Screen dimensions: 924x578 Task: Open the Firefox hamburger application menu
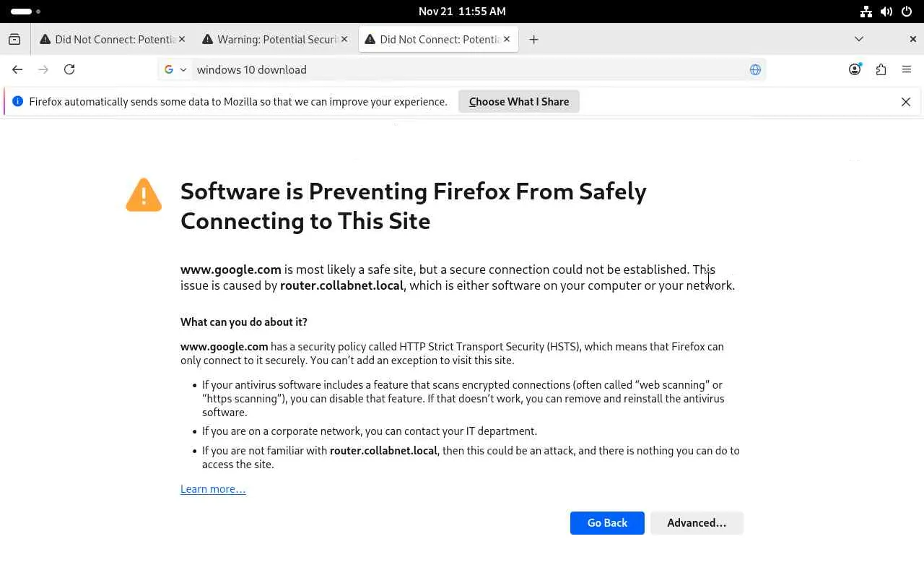point(907,69)
